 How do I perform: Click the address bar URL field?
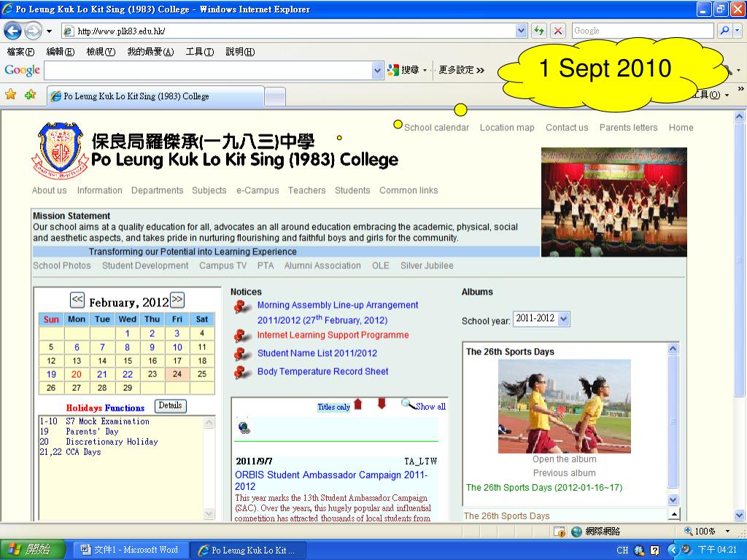[287, 31]
